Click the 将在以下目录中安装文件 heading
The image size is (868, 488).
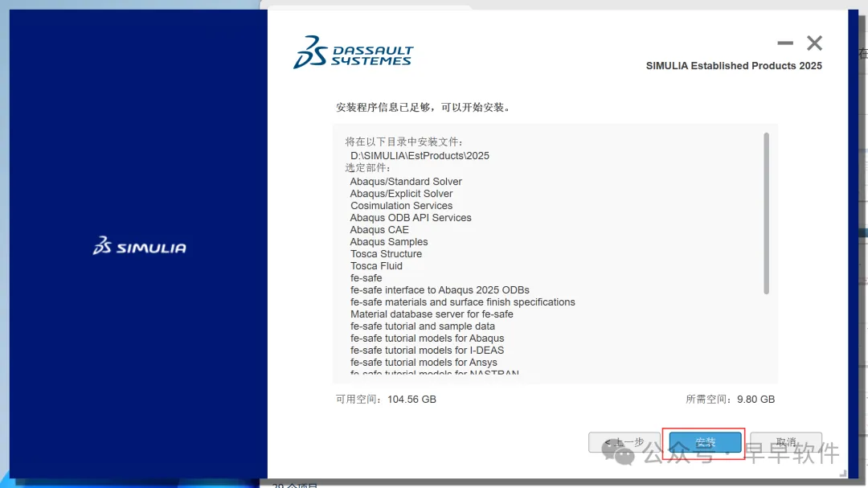coord(404,142)
